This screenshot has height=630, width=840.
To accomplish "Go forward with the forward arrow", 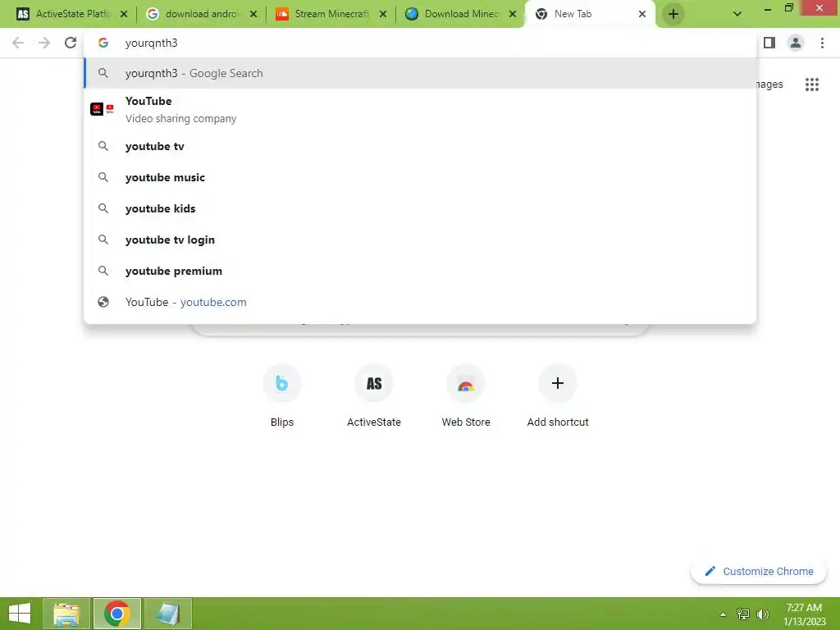I will pyautogui.click(x=44, y=43).
